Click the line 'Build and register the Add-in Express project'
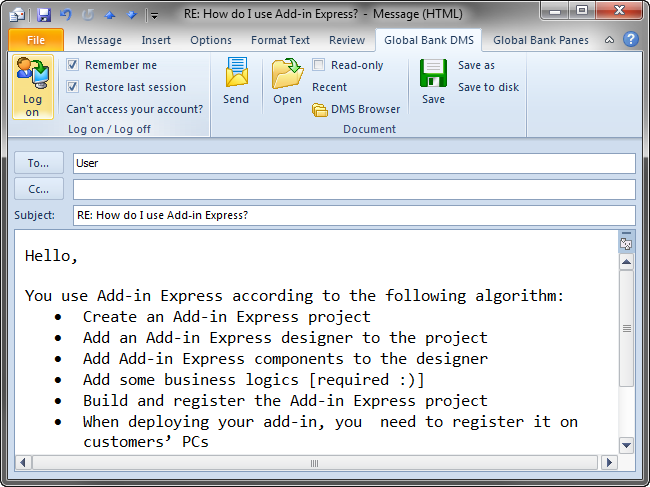Screen dimensions: 650x487 285,401
